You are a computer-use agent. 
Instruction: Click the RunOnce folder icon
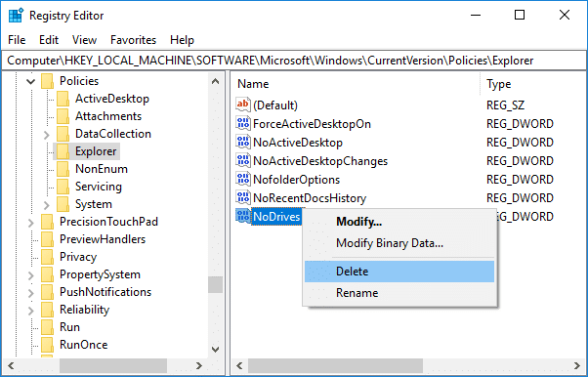[47, 345]
